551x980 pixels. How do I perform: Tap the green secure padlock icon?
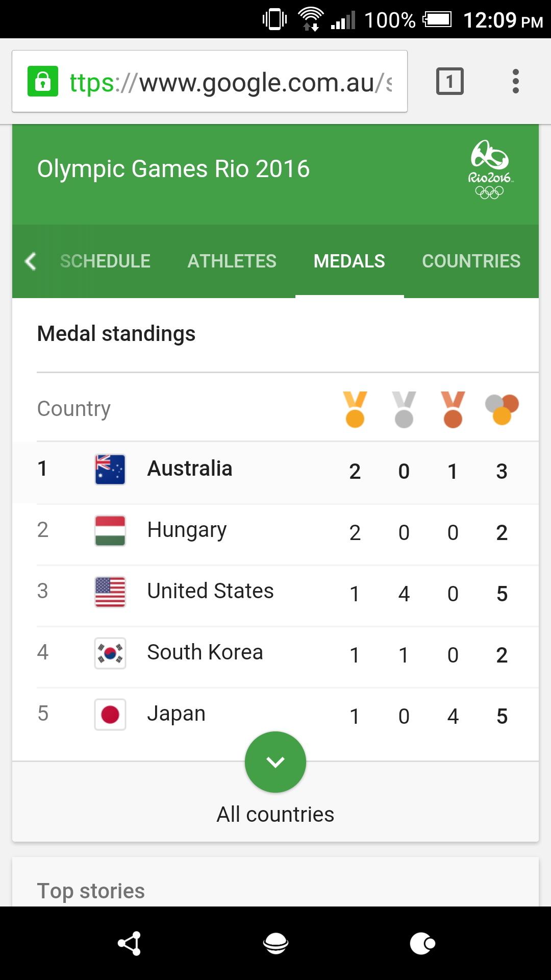[x=43, y=82]
